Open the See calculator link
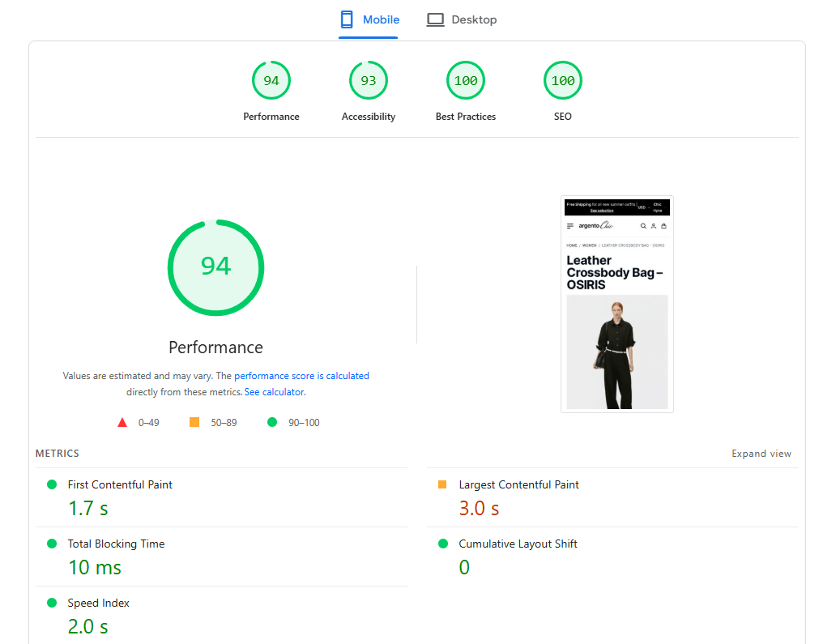This screenshot has height=644, width=836. (274, 392)
